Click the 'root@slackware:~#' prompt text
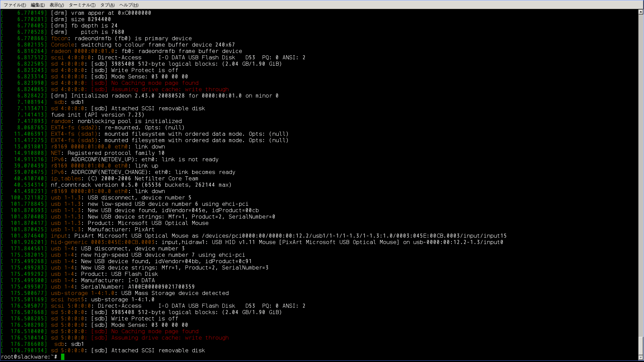The width and height of the screenshot is (644, 362). point(29,357)
